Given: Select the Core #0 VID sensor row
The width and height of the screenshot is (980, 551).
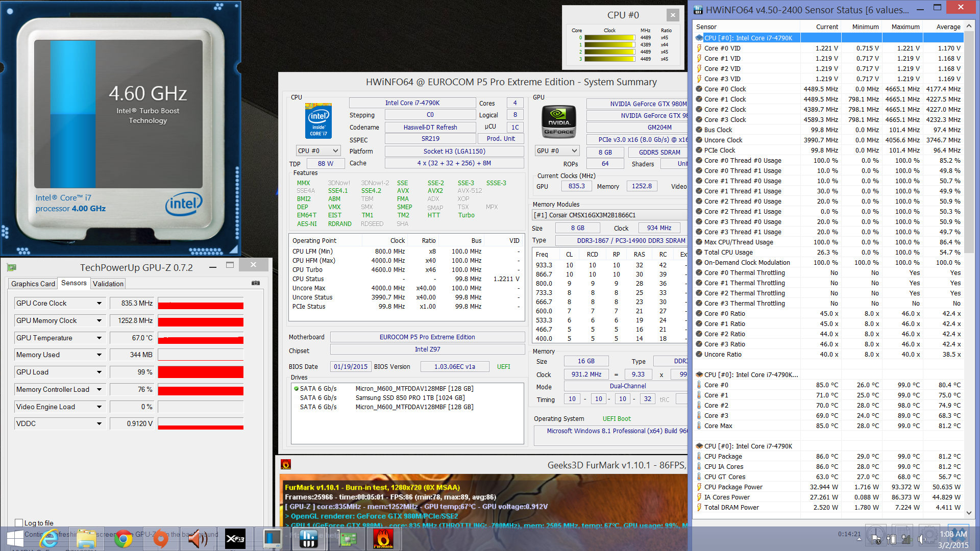Looking at the screenshot, I should (829, 48).
